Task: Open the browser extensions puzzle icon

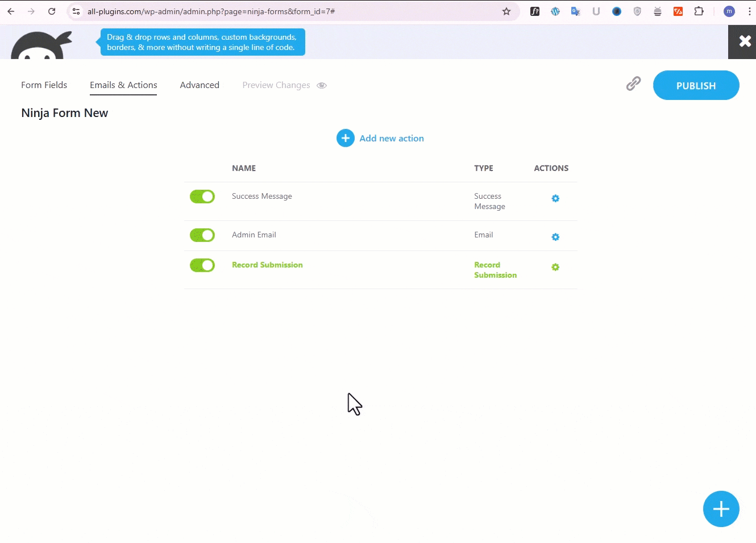Action: 699,11
